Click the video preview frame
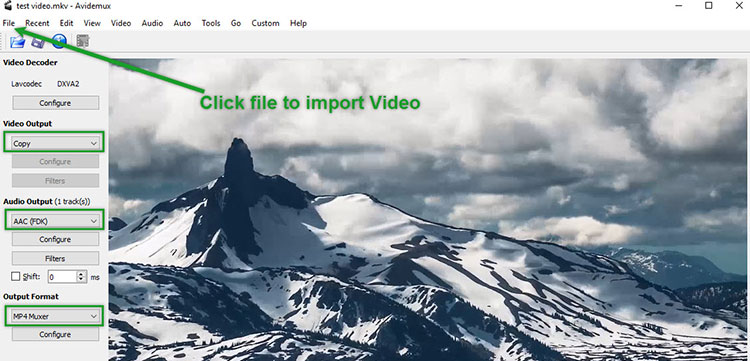 coord(429,209)
